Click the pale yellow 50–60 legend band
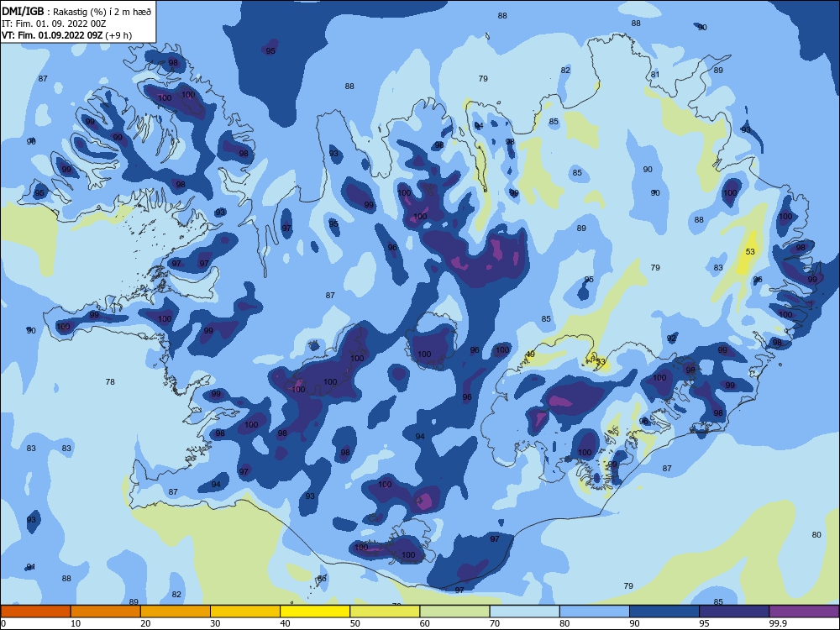This screenshot has width=840, height=630. [386, 612]
